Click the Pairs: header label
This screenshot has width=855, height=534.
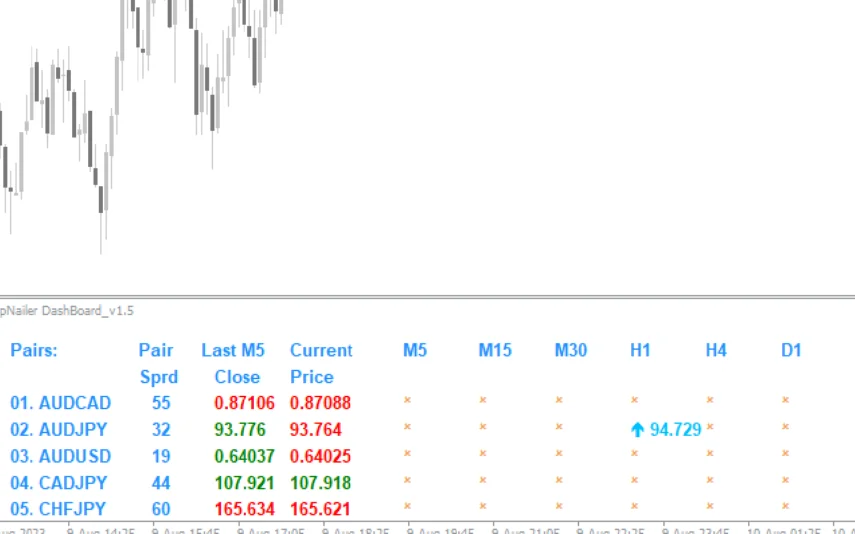tap(34, 350)
